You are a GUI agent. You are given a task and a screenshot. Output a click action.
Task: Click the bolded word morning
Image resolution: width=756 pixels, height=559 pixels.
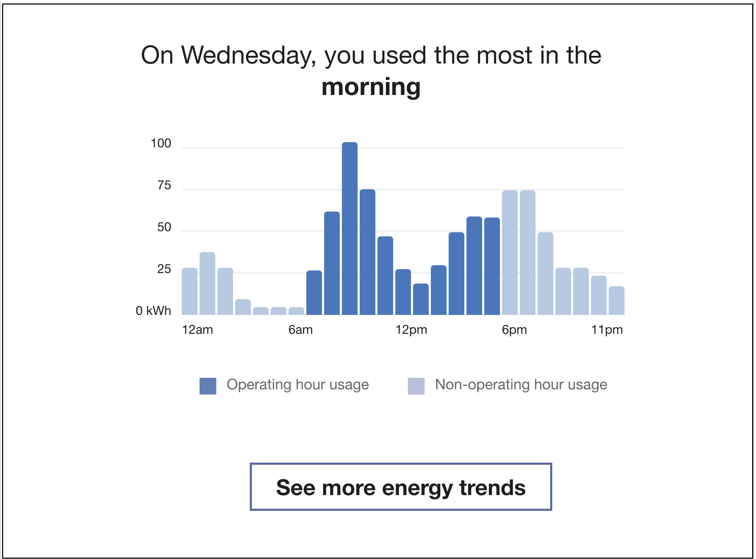372,87
